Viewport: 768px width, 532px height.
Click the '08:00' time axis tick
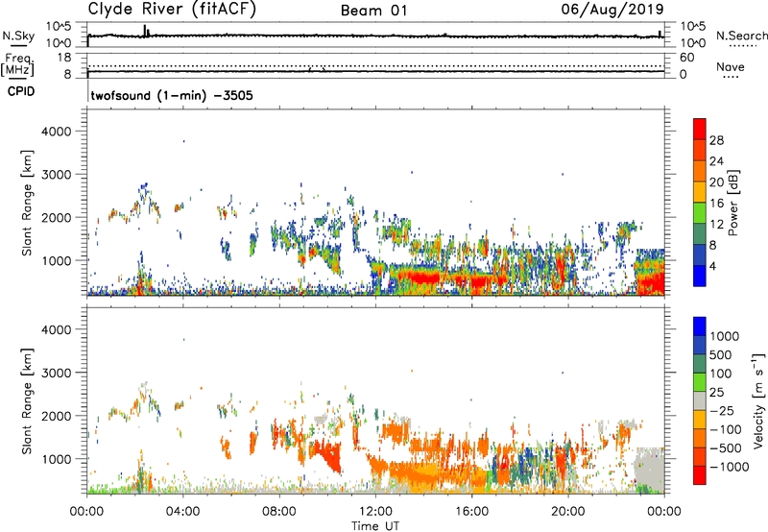(279, 512)
